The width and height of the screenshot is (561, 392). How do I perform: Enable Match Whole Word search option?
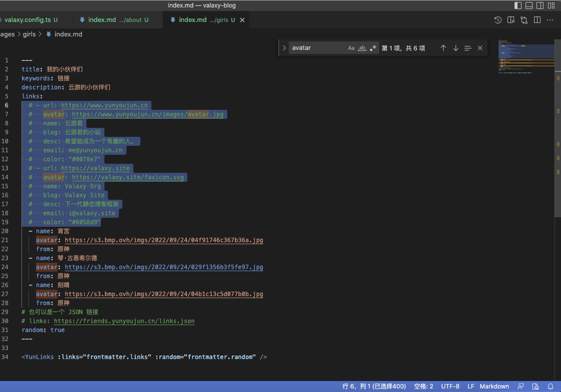click(x=362, y=47)
